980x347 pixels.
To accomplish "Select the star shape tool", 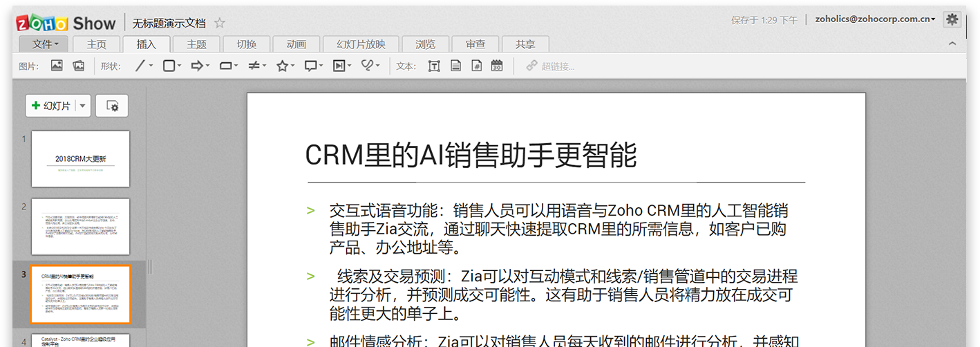I will click(282, 66).
